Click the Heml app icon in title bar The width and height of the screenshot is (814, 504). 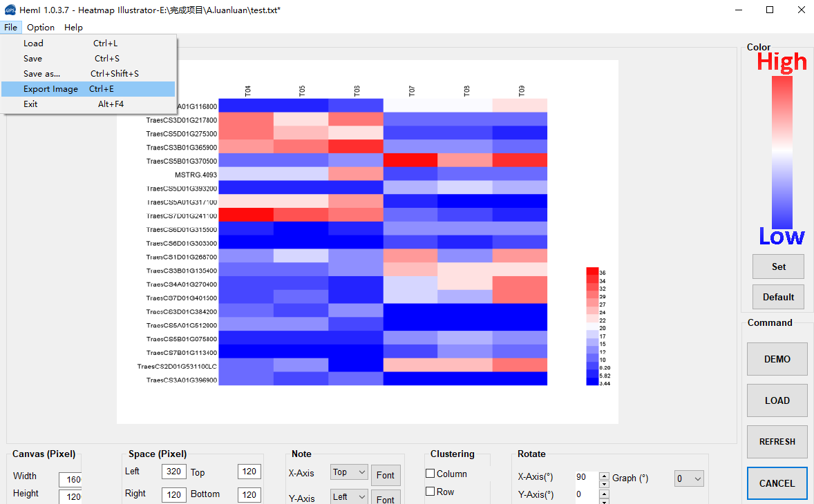click(10, 10)
